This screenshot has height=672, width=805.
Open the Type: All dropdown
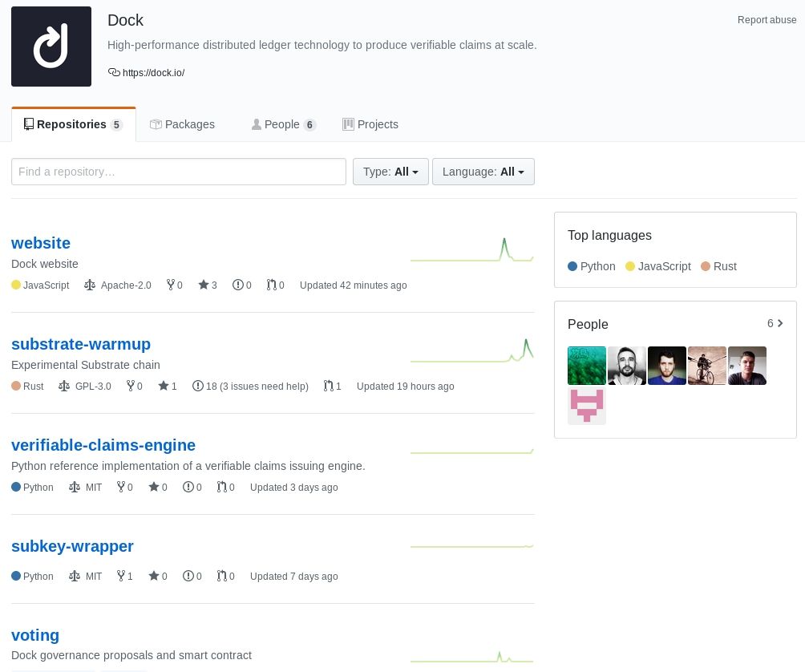tap(390, 172)
